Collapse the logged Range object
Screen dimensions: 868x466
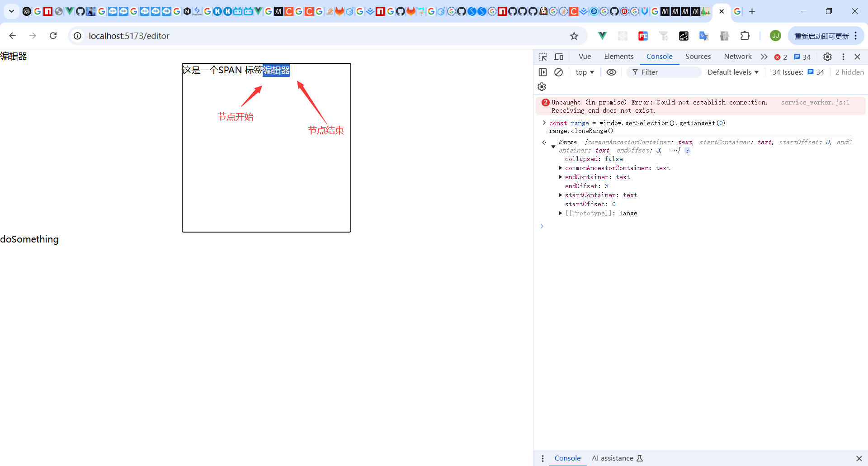click(x=553, y=146)
